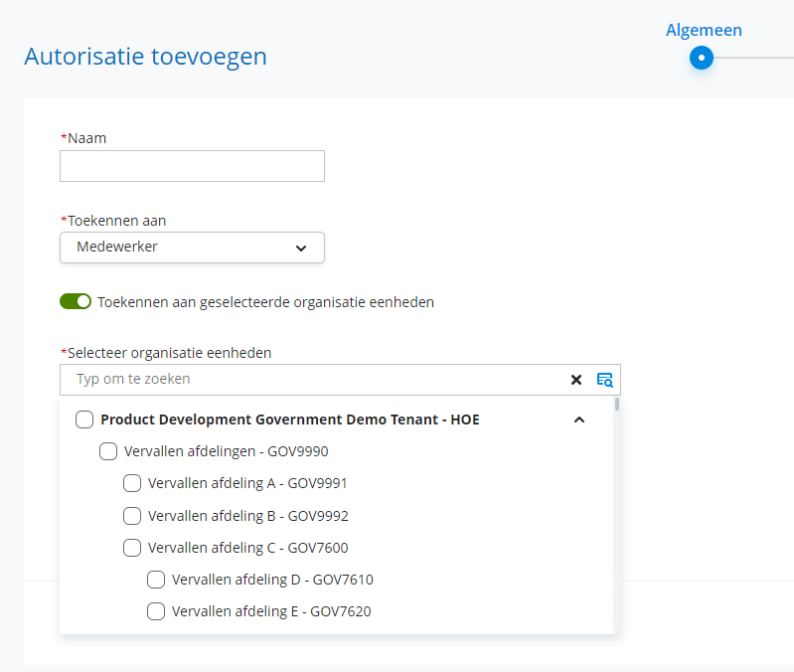Click the Algemeen step label
This screenshot has height=672, width=794.
(x=704, y=30)
